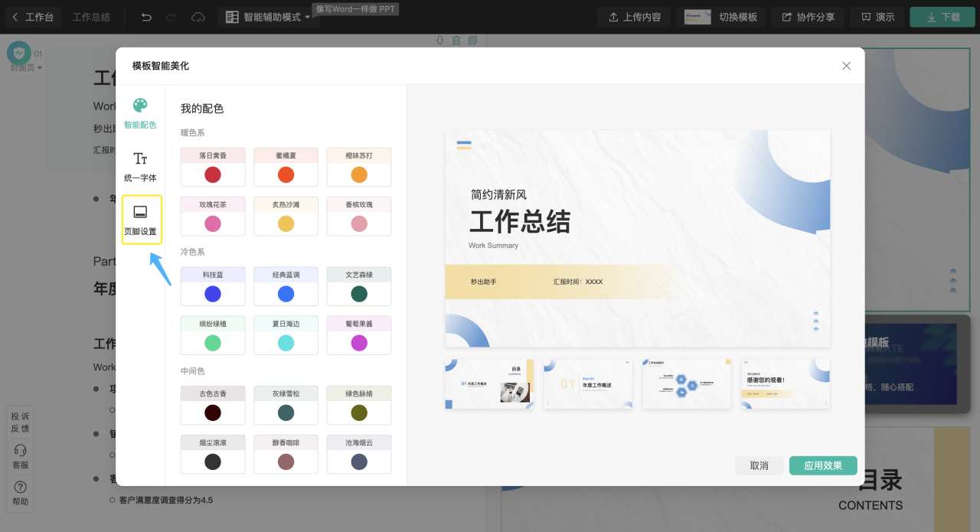Click the move-down arrow icon above slide
The image size is (980, 532).
[439, 40]
